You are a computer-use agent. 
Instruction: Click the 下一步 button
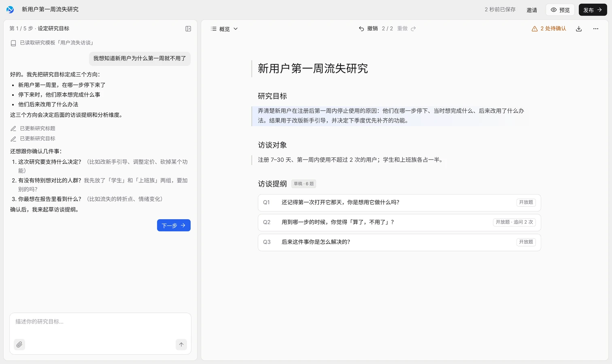(174, 225)
